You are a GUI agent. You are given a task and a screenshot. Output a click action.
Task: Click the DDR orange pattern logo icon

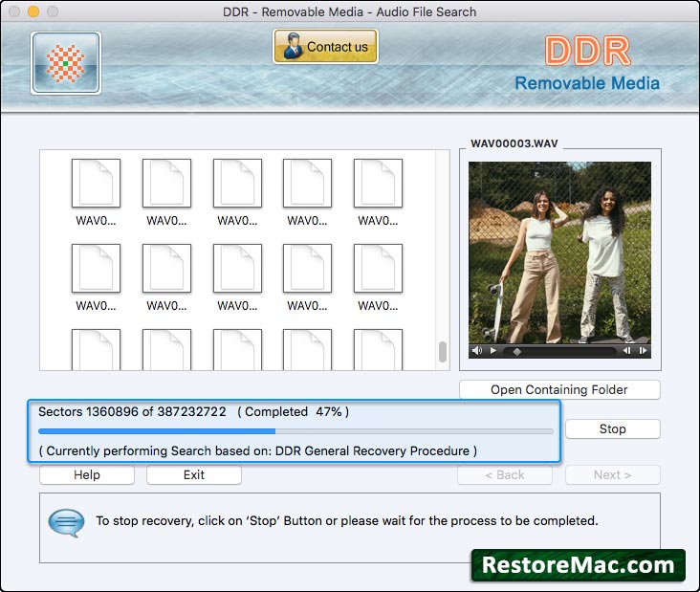66,63
